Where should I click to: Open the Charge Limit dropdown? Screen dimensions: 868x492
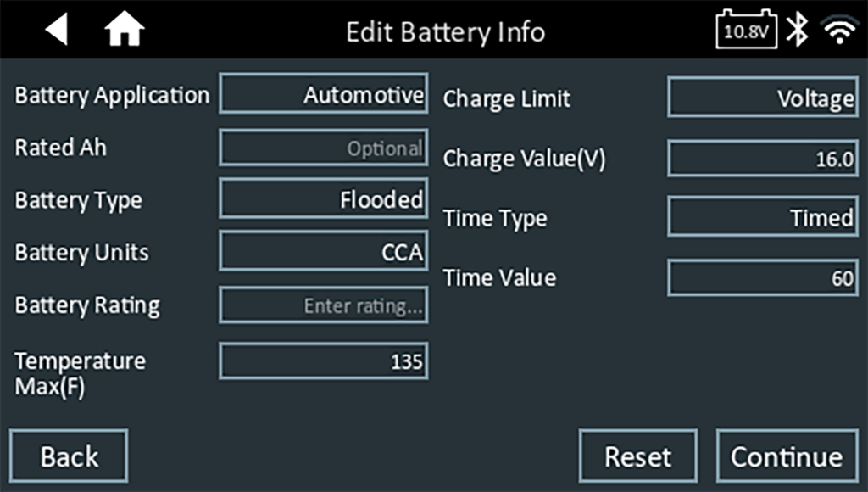coord(762,98)
